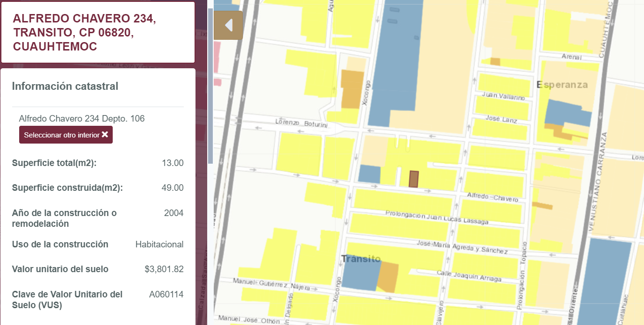Select the Lorenzo Boturini street label
The width and height of the screenshot is (644, 325).
(x=303, y=123)
